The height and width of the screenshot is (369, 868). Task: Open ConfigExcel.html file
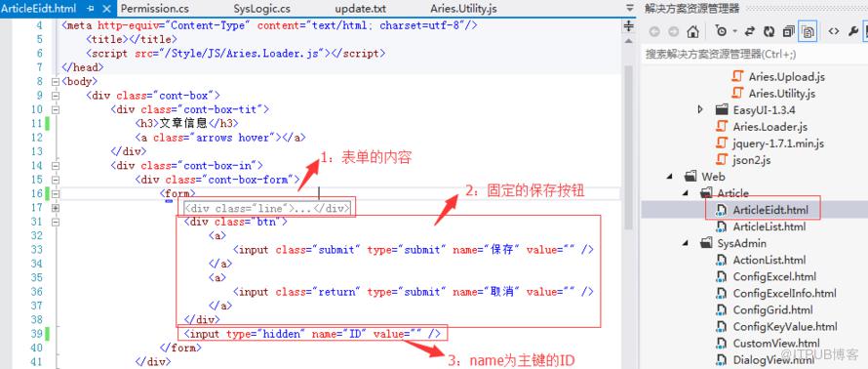point(774,276)
